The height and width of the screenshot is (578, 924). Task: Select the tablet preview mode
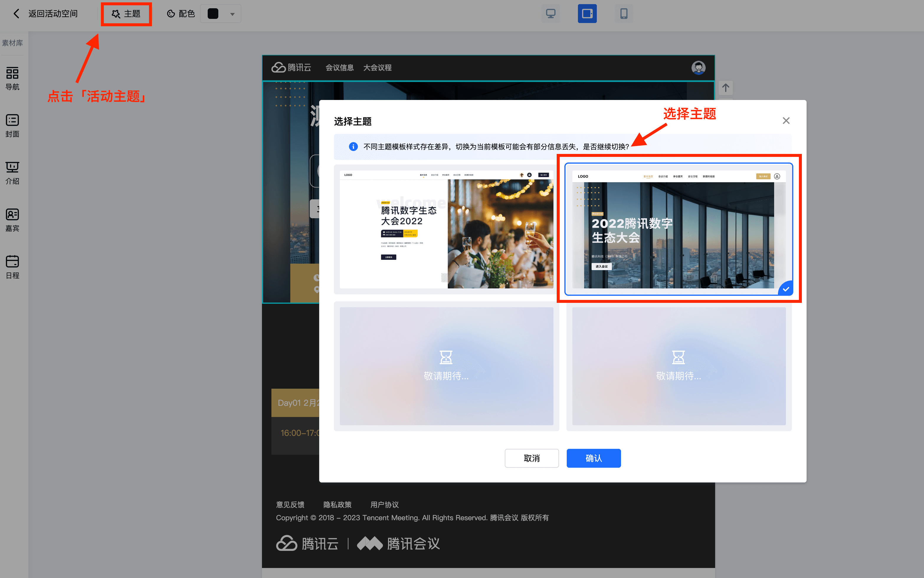(587, 14)
